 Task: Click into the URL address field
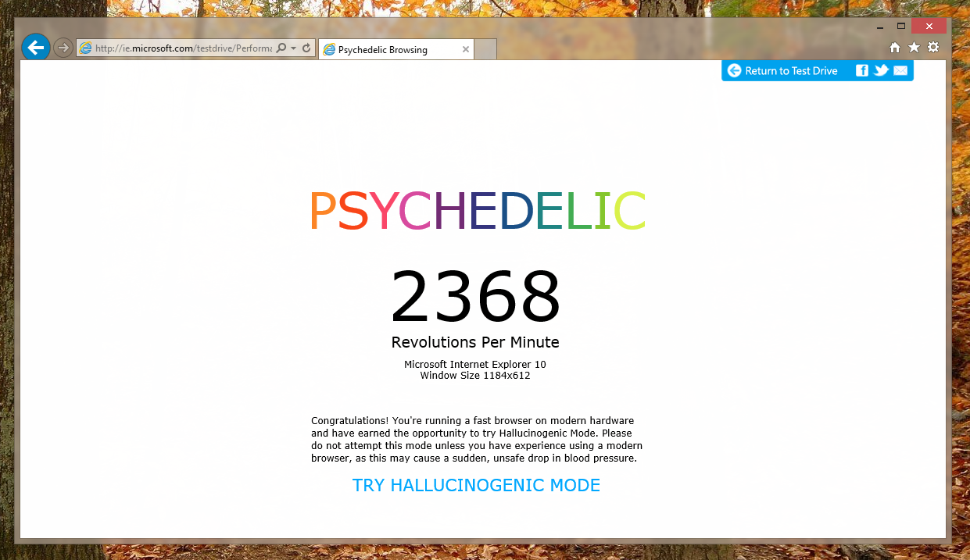click(x=184, y=48)
